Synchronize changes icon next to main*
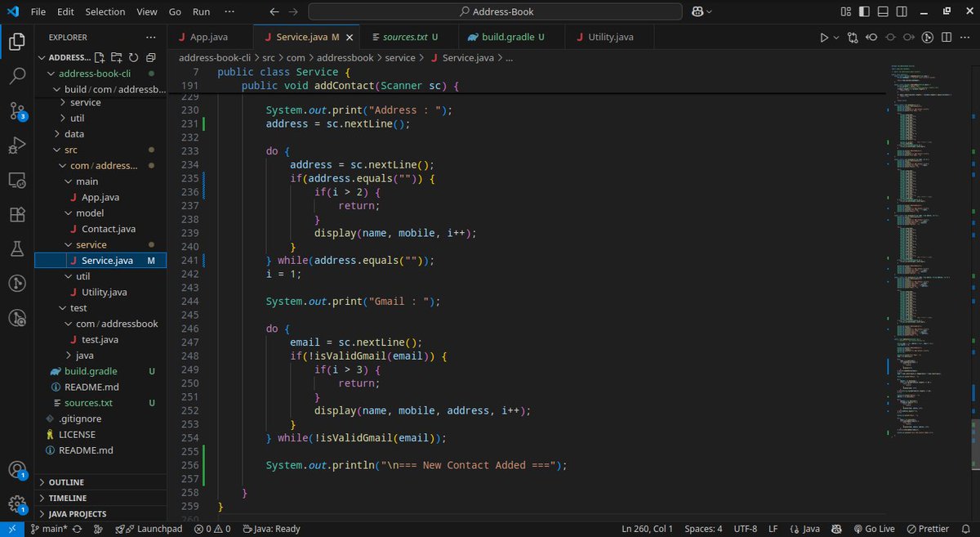This screenshot has width=980, height=537. coord(77,529)
